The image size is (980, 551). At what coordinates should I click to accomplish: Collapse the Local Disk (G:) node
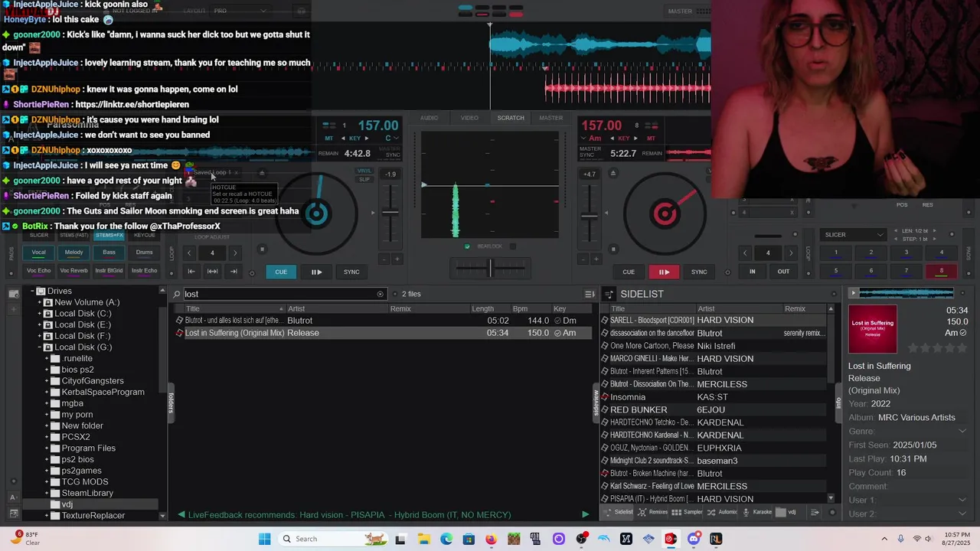[x=39, y=347]
